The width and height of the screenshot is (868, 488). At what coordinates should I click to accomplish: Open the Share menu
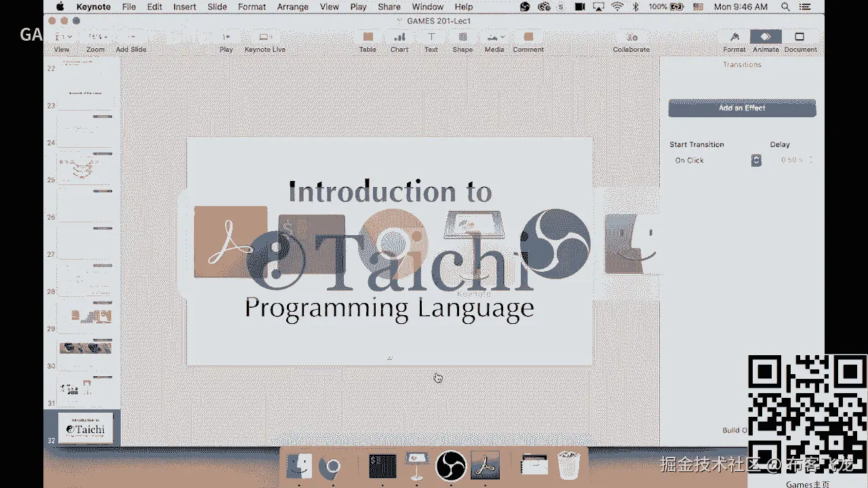(x=389, y=7)
